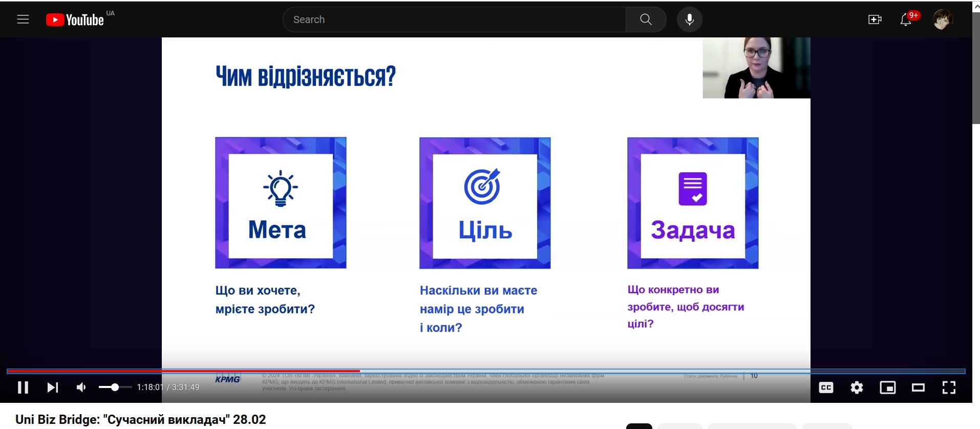This screenshot has height=429, width=980.
Task: Go to the YouTube home logo
Action: (x=75, y=19)
